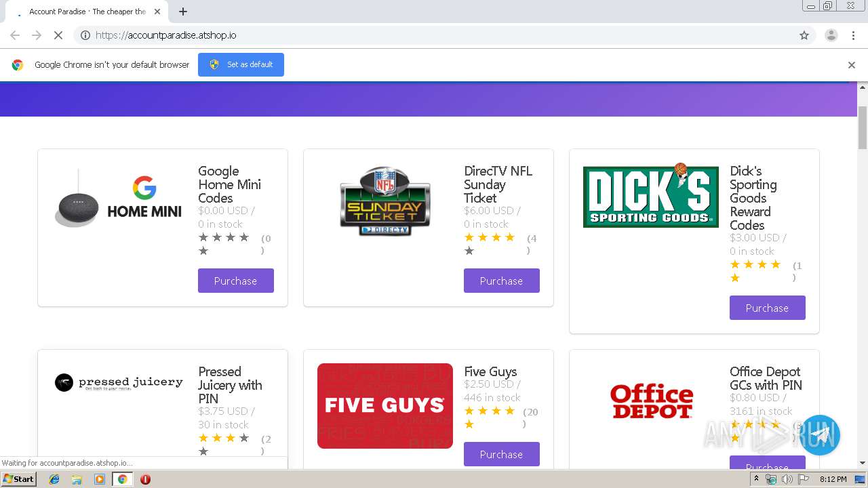The image size is (868, 488).
Task: Click Pressed Juicery star rating
Action: 224,445
